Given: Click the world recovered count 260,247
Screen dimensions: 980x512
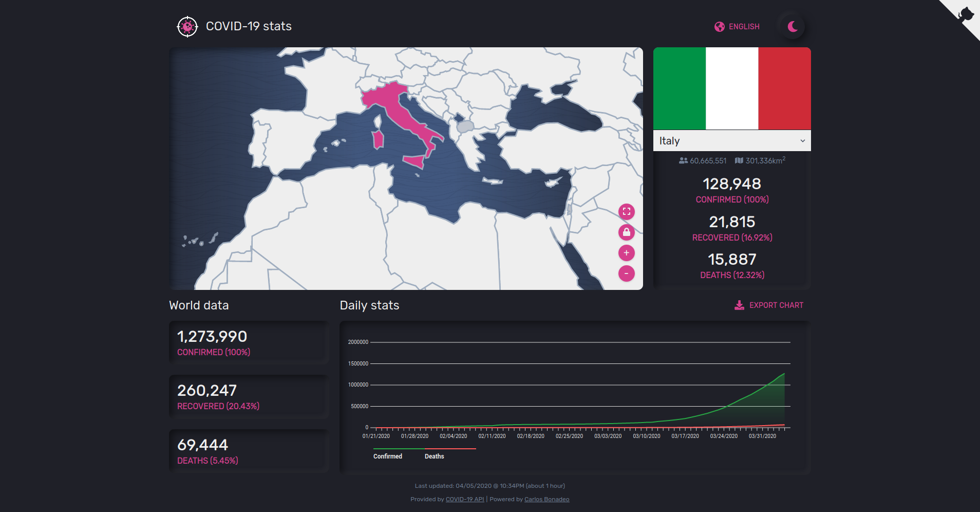Looking at the screenshot, I should [x=207, y=391].
